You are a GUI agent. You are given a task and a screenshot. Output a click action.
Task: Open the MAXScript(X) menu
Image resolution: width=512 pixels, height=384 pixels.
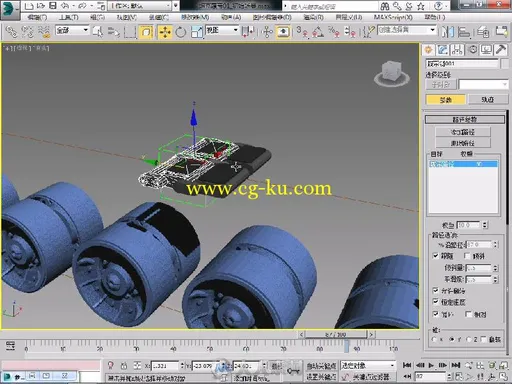393,17
